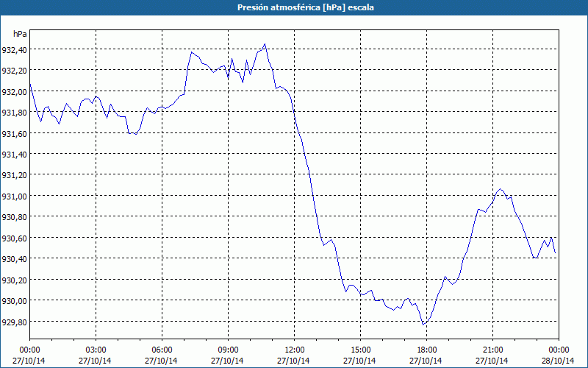Select the 931,40 axis value
Screen dimensions: 588x368
[x=13, y=154]
